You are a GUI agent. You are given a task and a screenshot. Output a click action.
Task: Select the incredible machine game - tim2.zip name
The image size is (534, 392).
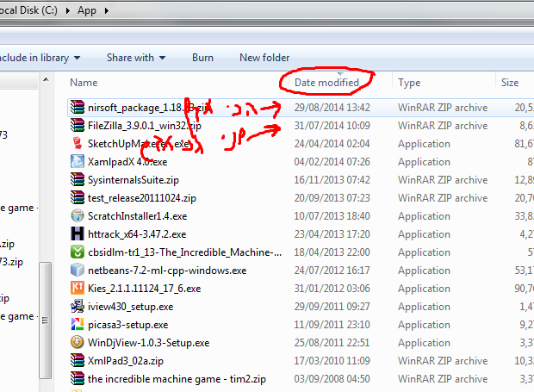click(177, 379)
